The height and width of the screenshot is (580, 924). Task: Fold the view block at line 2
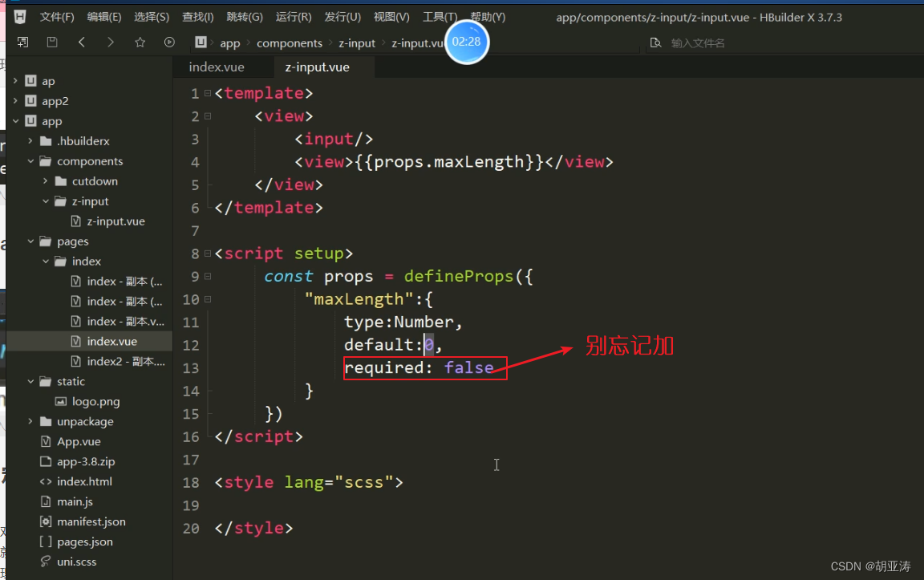point(208,116)
